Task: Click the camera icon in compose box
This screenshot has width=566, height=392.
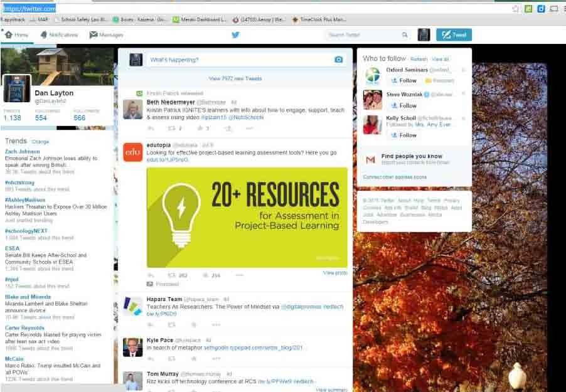Action: 339,60
